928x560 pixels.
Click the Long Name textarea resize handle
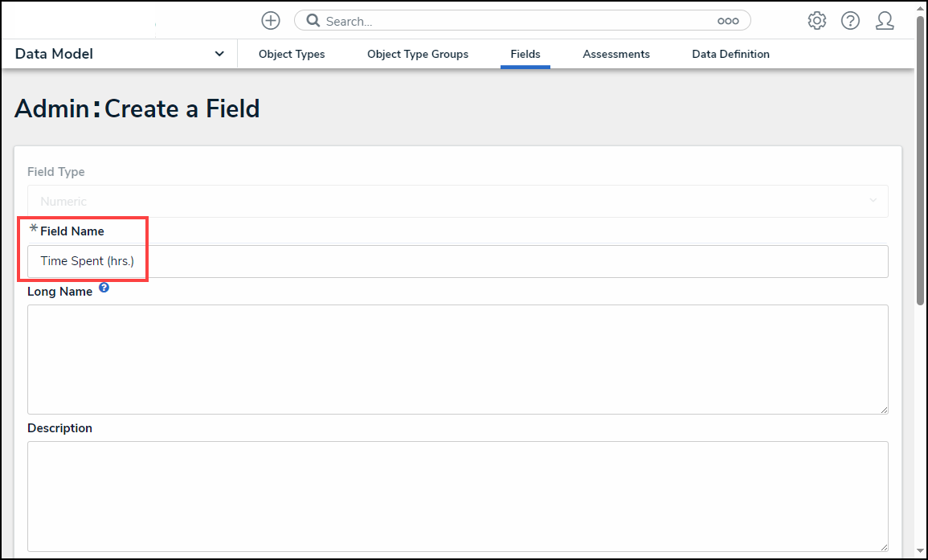click(884, 410)
